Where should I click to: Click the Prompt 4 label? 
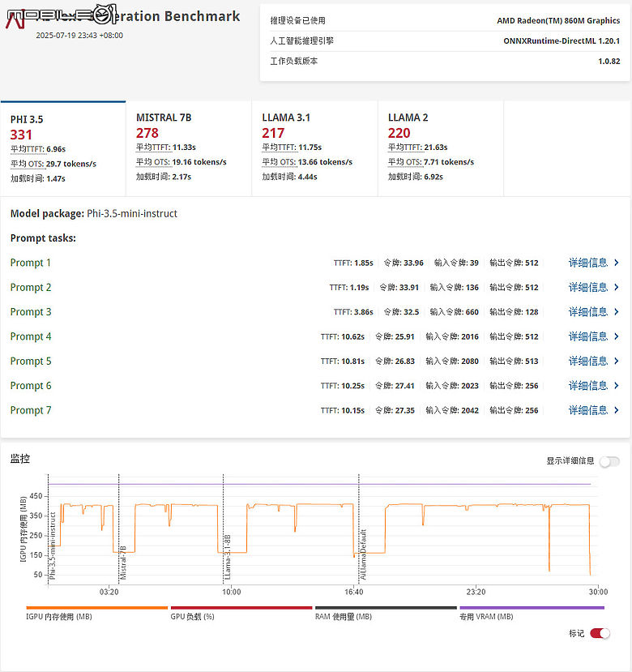31,336
